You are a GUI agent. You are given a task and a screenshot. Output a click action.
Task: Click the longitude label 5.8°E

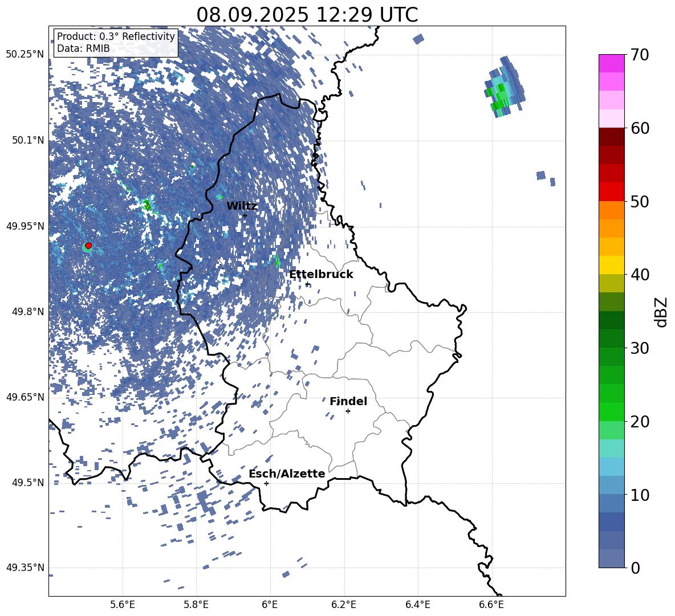click(196, 605)
